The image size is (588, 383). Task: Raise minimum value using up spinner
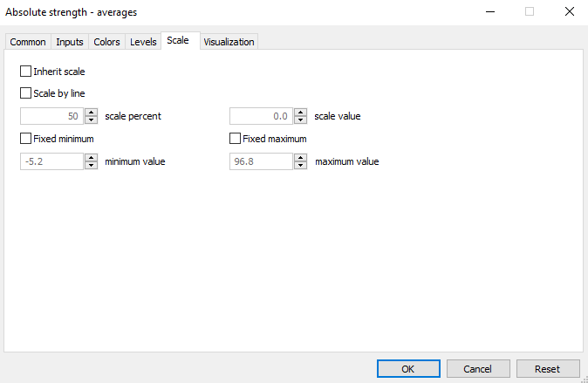click(91, 157)
